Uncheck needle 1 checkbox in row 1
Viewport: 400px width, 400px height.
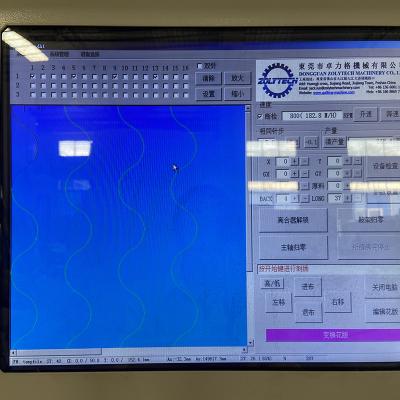pyautogui.click(x=32, y=76)
